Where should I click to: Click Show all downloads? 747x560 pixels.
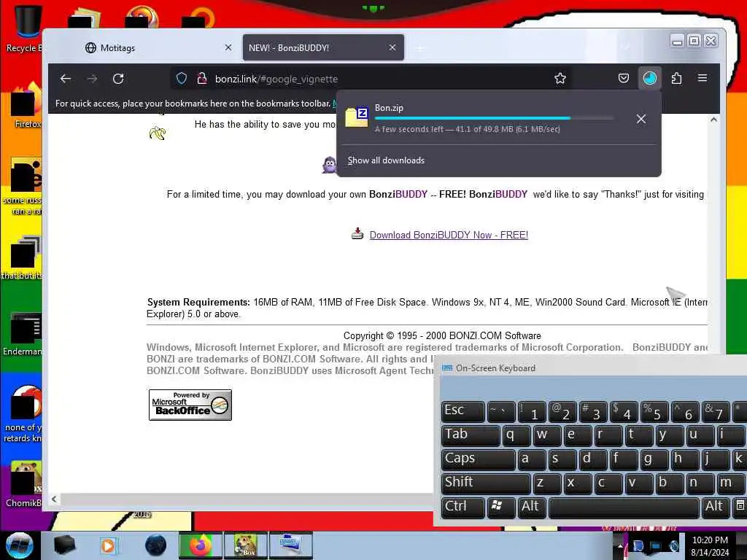(386, 160)
